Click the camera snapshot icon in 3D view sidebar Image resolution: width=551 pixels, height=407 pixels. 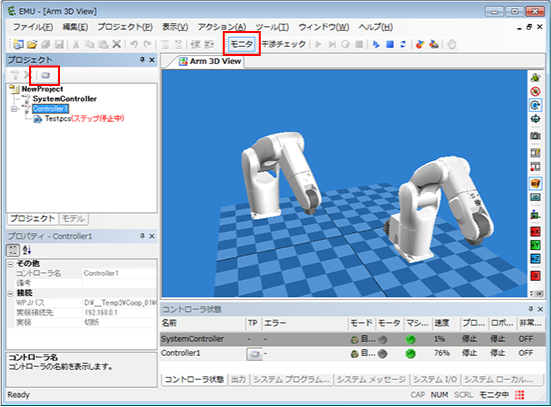(x=535, y=135)
